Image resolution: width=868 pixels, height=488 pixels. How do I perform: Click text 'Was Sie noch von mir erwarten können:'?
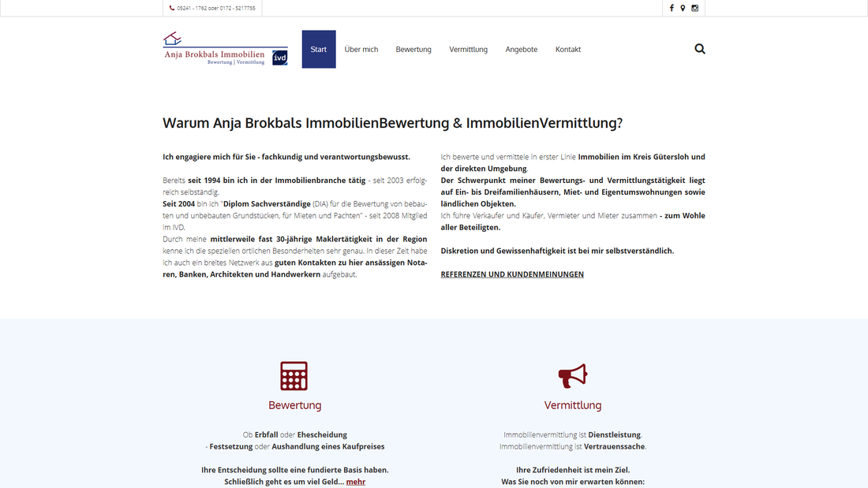573,482
